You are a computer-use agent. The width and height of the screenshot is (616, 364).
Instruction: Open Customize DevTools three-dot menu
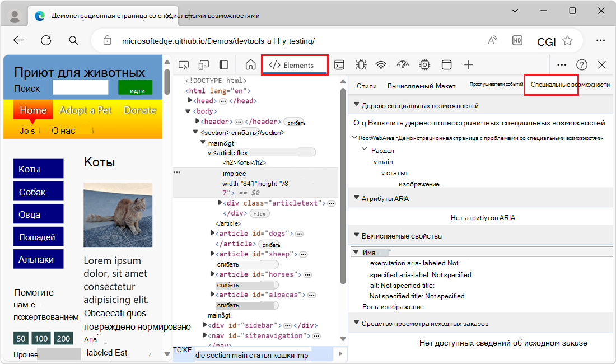click(x=562, y=65)
